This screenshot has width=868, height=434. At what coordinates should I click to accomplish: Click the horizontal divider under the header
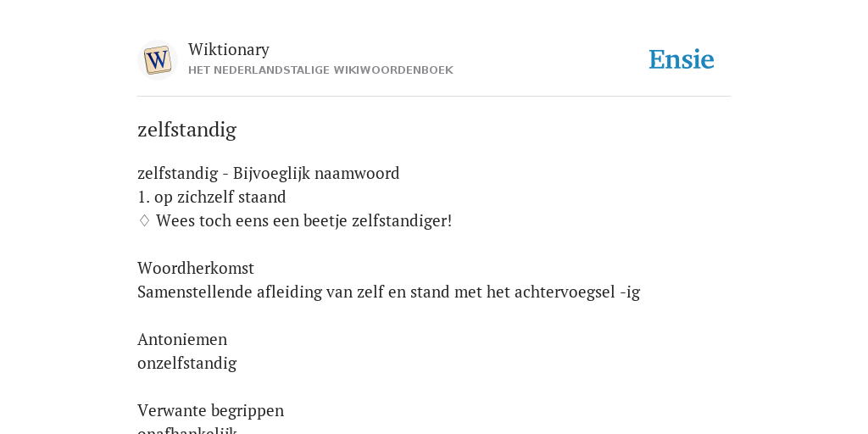click(x=434, y=97)
